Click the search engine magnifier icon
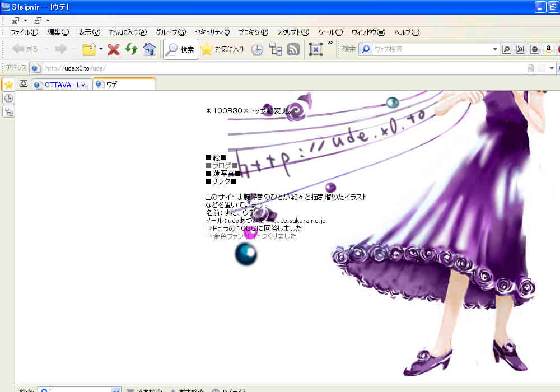The width and height of the screenshot is (560, 392). pos(366,49)
